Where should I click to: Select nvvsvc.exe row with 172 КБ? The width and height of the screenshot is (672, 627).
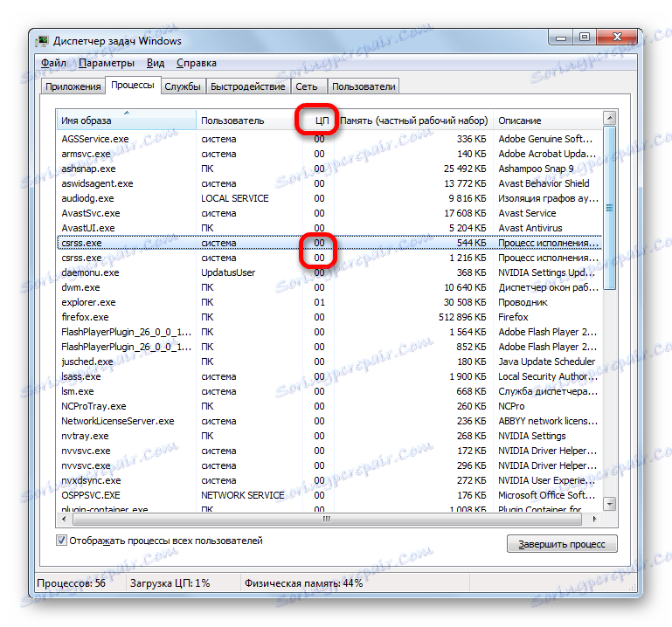[329, 451]
